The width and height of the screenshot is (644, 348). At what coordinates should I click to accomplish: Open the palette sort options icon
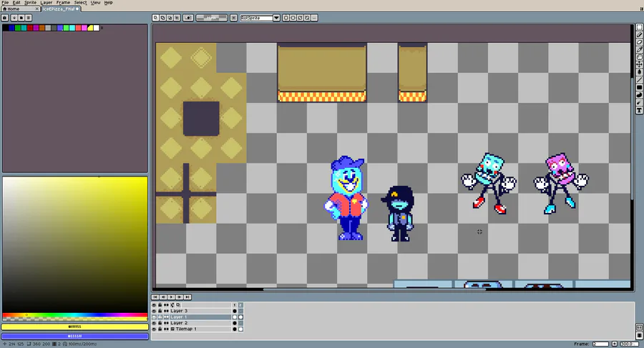pyautogui.click(x=14, y=18)
